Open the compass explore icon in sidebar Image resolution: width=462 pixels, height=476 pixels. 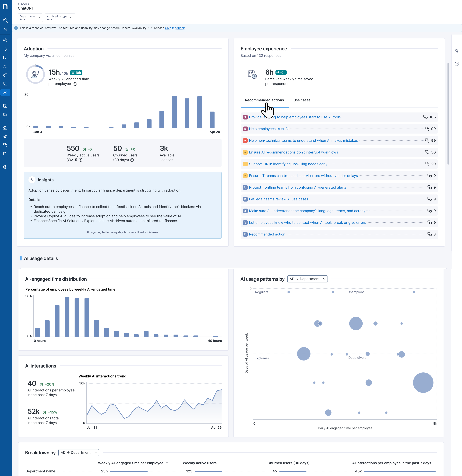(x=5, y=40)
